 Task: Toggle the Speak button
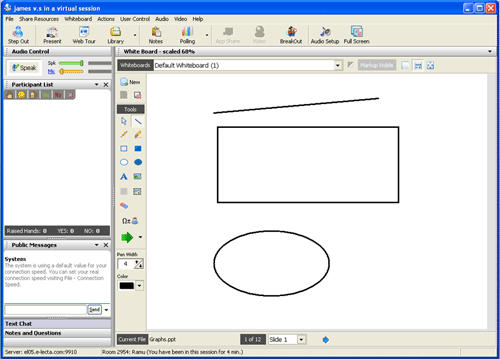pyautogui.click(x=24, y=68)
